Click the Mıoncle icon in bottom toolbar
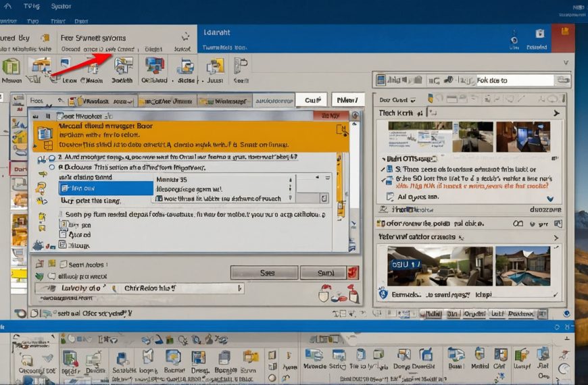The width and height of the screenshot is (588, 385). [314, 355]
